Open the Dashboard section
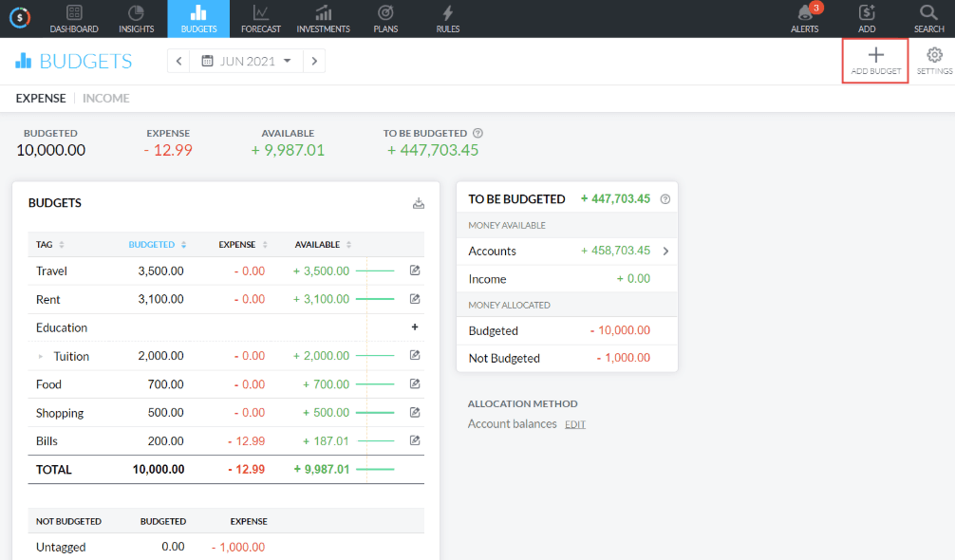 [74, 19]
